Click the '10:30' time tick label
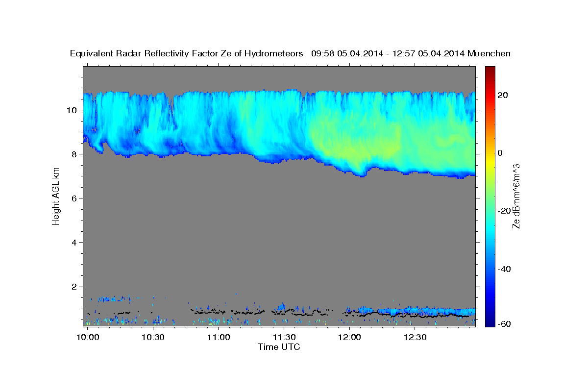This screenshot has width=588, height=392. pos(153,338)
